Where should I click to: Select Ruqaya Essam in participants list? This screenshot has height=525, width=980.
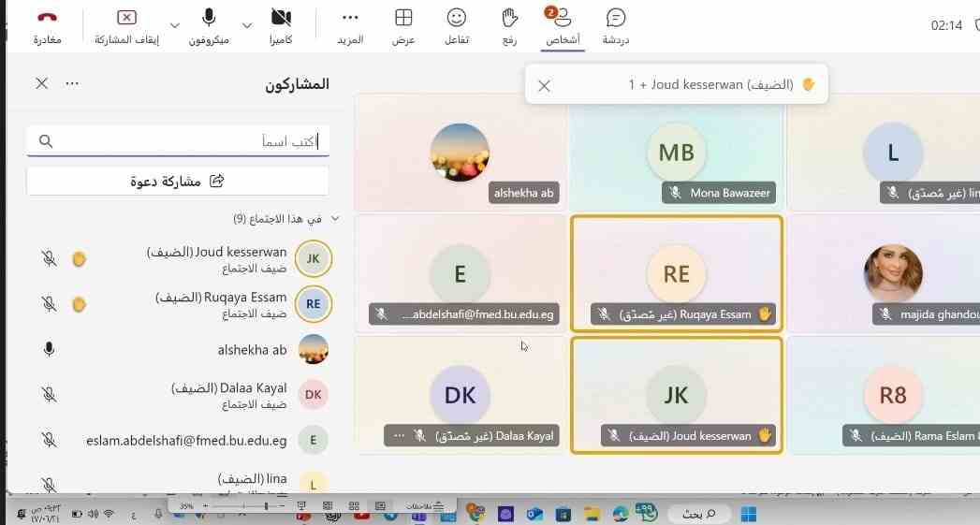pyautogui.click(x=182, y=304)
